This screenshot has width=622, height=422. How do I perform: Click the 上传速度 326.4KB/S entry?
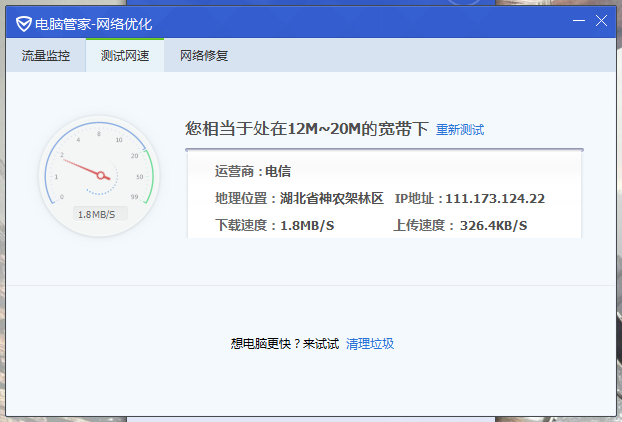pos(460,225)
